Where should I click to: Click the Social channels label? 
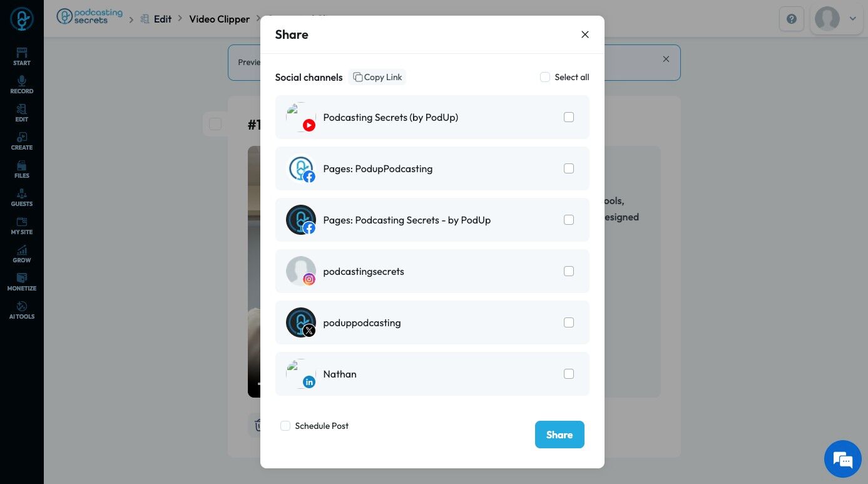click(309, 77)
